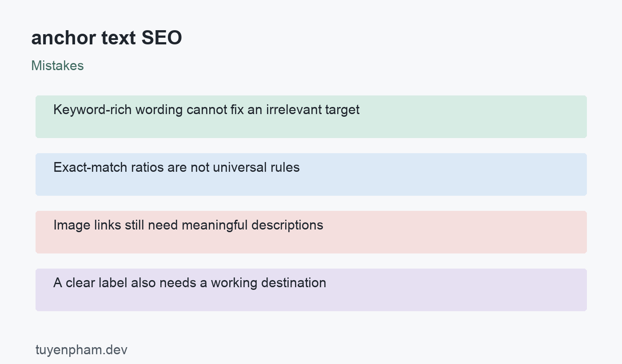
Task: Select the 'Mistakes' subtitle
Action: 57,66
